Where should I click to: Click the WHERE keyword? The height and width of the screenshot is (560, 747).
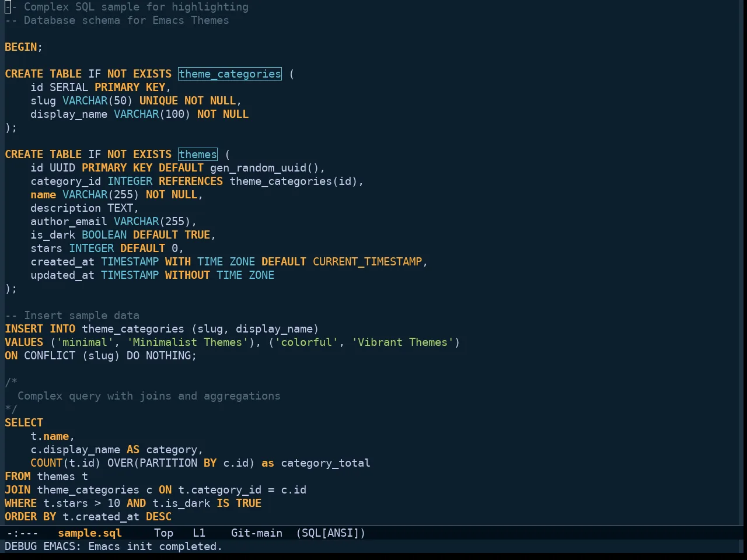tap(21, 503)
